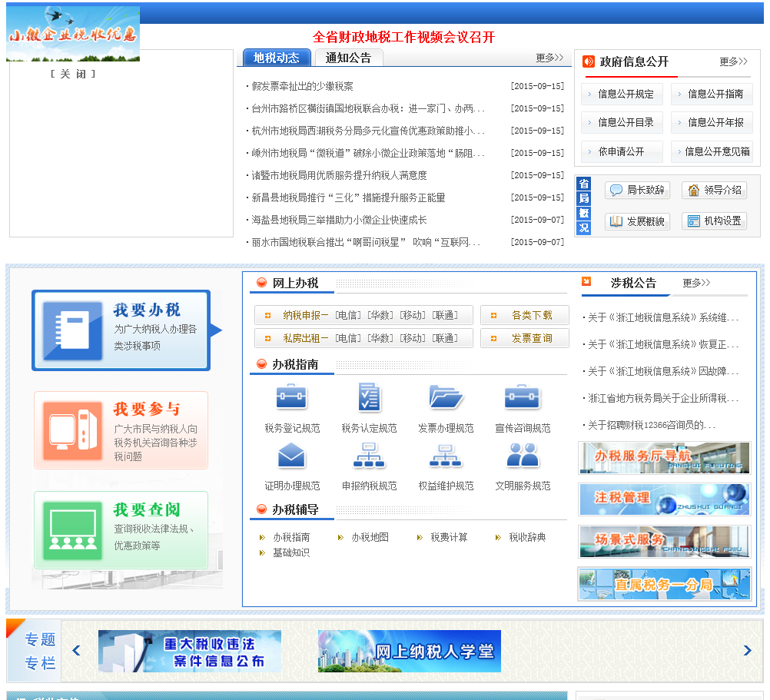Open 基础知识 under 办税辅导

point(291,552)
